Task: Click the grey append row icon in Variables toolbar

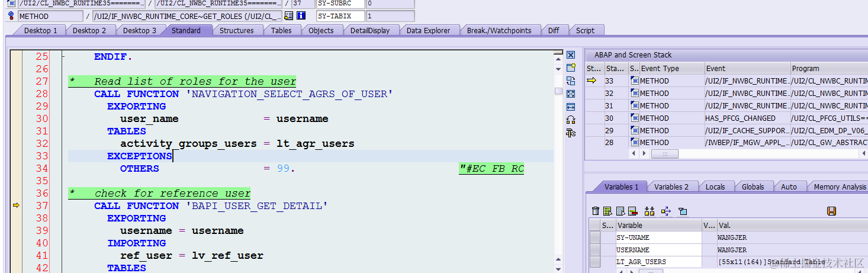Action: click(x=621, y=211)
